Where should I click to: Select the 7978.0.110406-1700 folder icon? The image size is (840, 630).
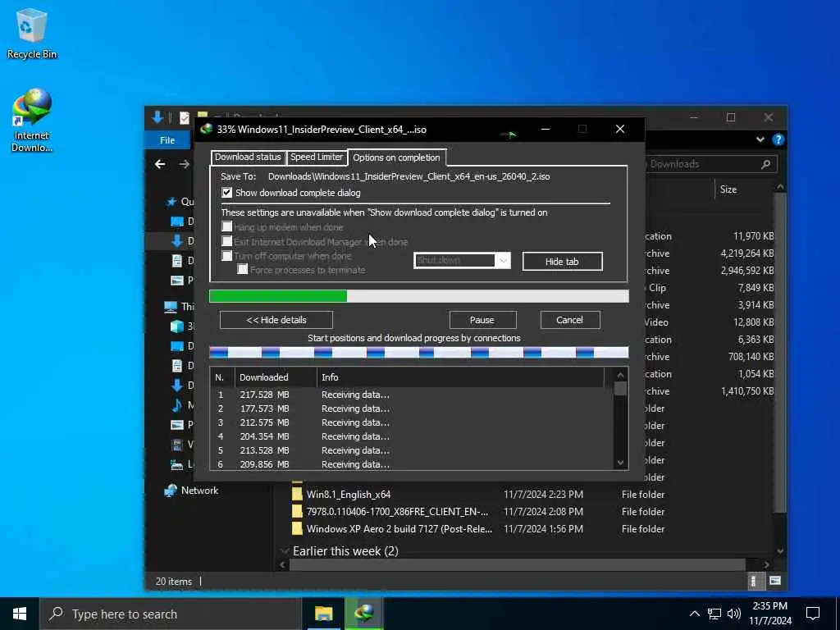click(297, 511)
